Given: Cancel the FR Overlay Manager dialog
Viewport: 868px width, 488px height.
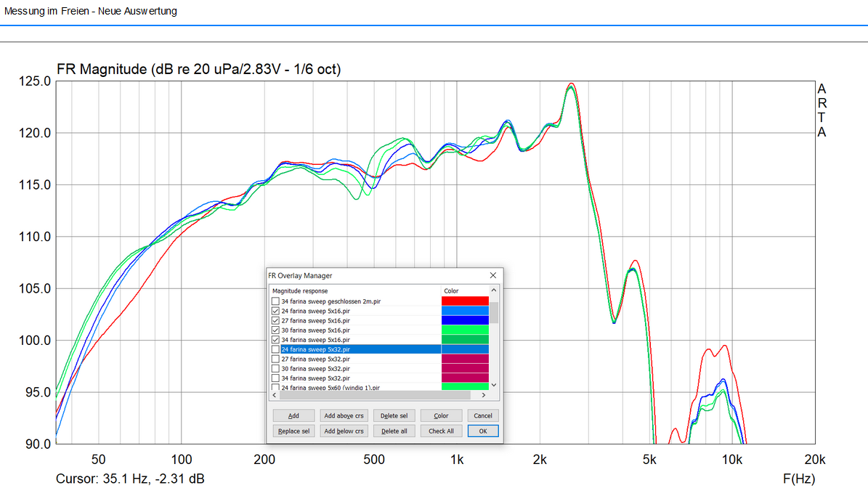Looking at the screenshot, I should pos(483,415).
